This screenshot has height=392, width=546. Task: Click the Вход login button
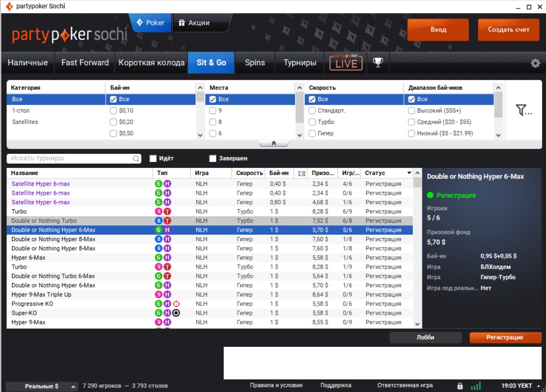[x=438, y=30]
